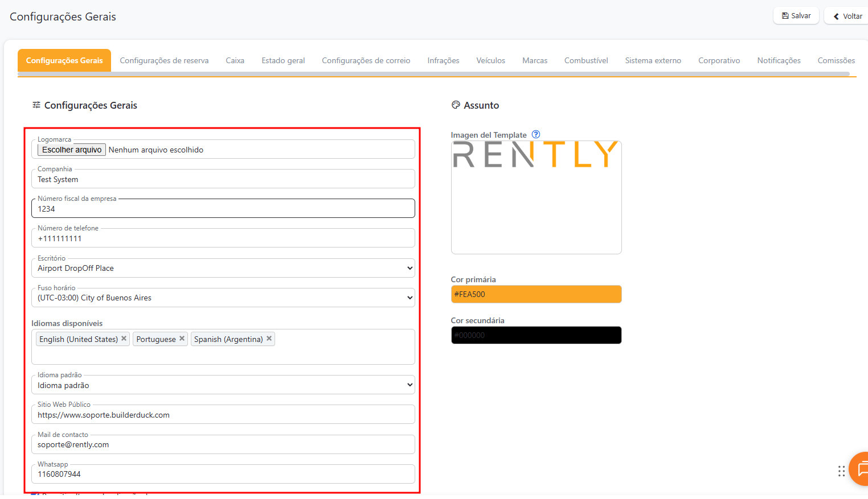868x499 pixels.
Task: Click into the Whatsapp number field
Action: tap(223, 474)
